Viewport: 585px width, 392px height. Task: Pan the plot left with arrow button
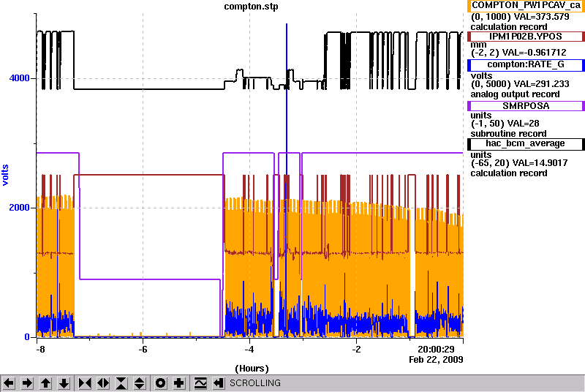pyautogui.click(x=9, y=383)
